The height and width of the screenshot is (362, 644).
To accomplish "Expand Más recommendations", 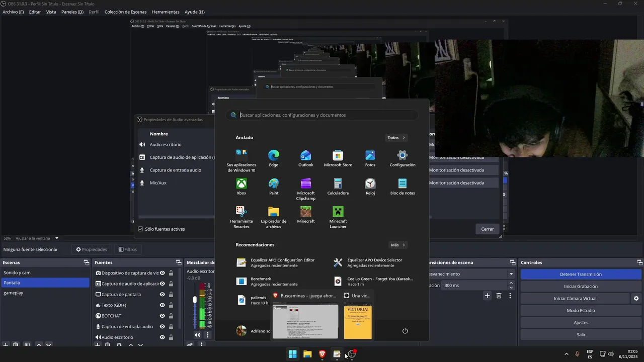I will tap(397, 245).
